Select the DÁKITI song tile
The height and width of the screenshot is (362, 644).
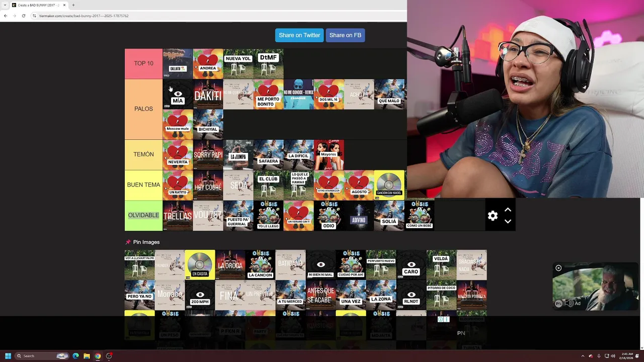[x=208, y=94]
